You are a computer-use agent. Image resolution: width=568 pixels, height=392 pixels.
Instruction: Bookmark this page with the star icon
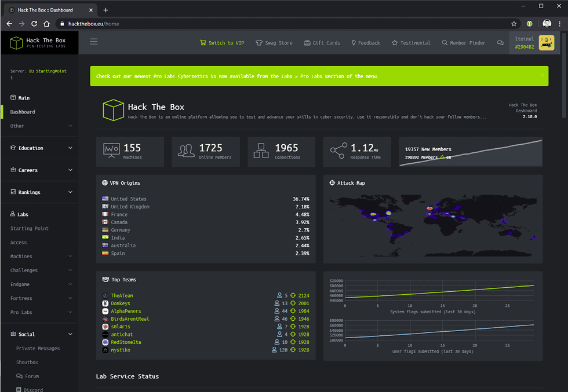[514, 24]
